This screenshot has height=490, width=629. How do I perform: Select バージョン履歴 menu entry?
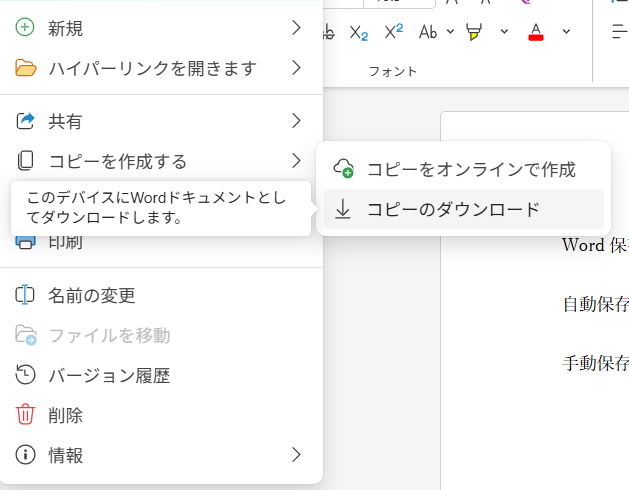coord(161,375)
